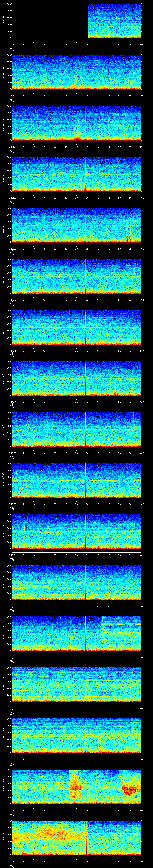Click the 35-second tick label under the 10:09:00 panel
Viewport: 153px width, 868px height.
87,44
